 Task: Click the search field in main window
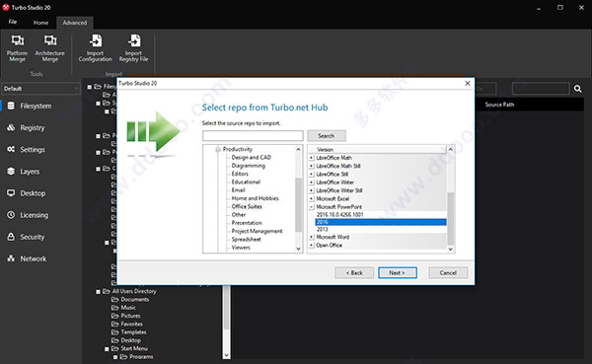coord(541,89)
